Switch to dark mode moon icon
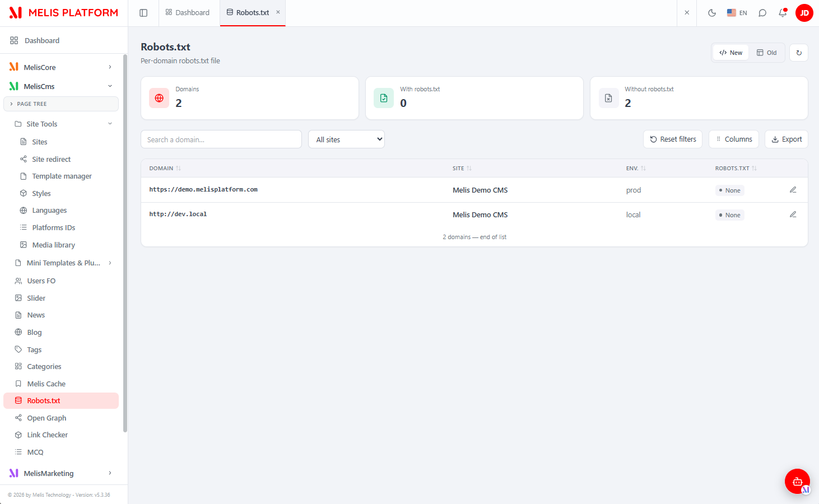This screenshot has width=819, height=504. click(x=712, y=13)
